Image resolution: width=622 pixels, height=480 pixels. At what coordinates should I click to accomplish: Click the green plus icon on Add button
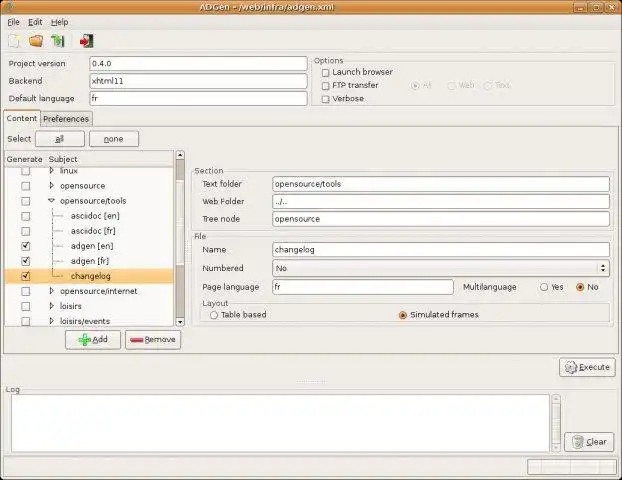84,340
